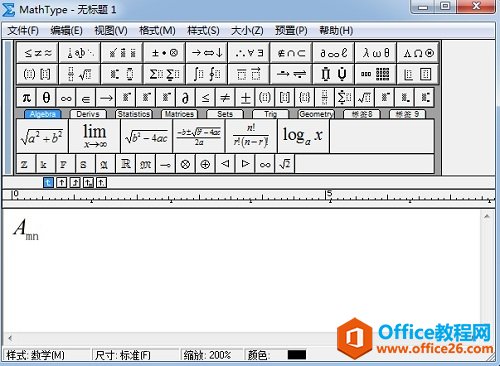Switch to the Matrices tab
Image resolution: width=500 pixels, height=366 pixels.
tap(179, 114)
